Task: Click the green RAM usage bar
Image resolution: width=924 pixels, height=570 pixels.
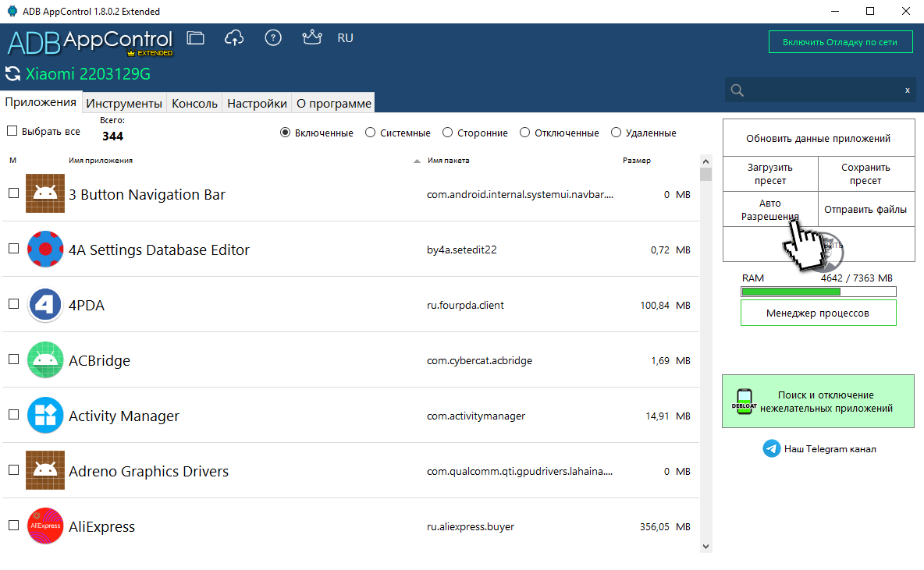Action: (818, 292)
